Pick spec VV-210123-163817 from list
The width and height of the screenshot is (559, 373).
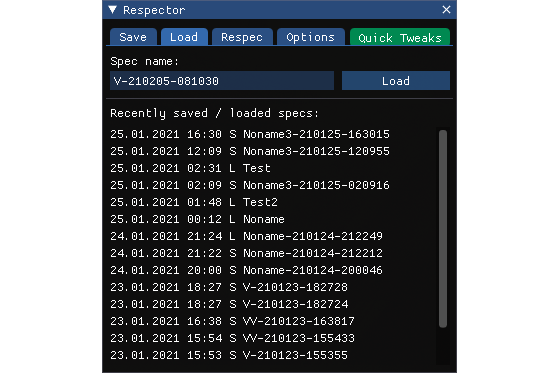point(232,321)
